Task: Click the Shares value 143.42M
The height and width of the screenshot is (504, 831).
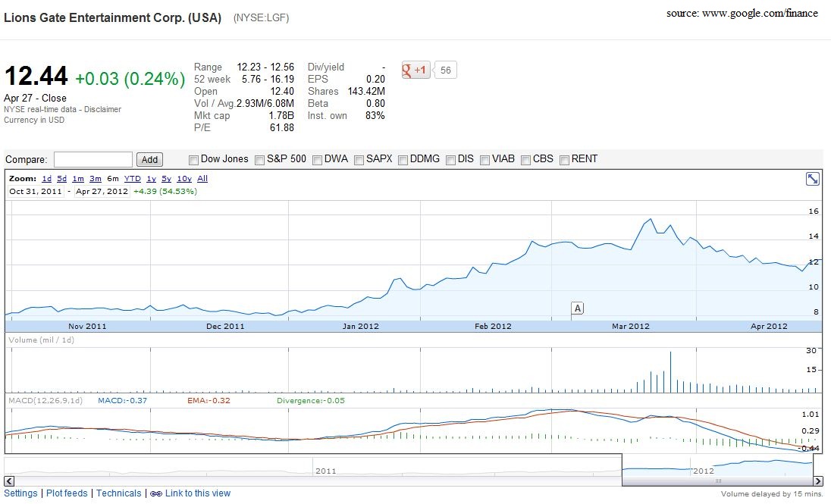Action: click(x=366, y=91)
